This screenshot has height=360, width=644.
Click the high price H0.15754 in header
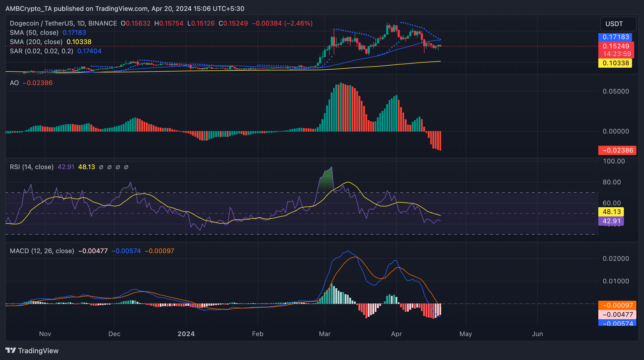169,23
